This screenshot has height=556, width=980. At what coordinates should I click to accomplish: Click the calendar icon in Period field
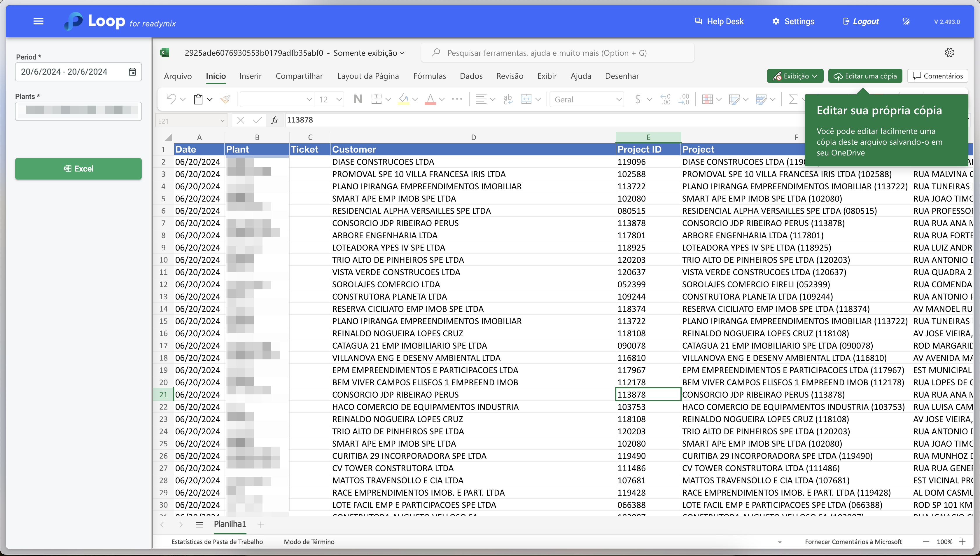(132, 72)
